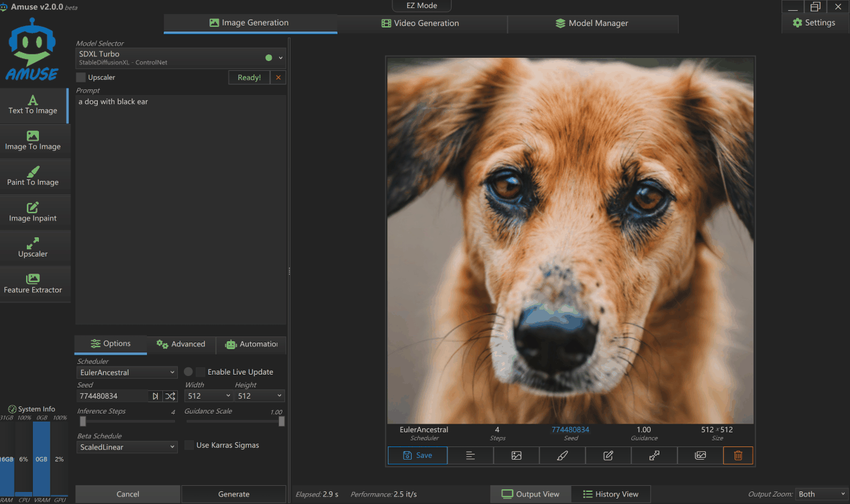850x504 pixels.
Task: Open Image Inpaint from the left sidebar
Action: [33, 212]
